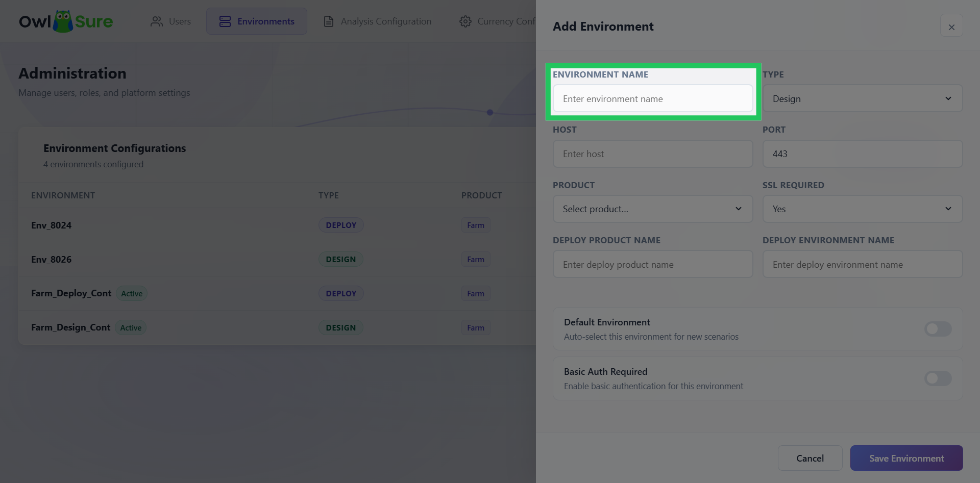The image size is (980, 483).
Task: Click the Environment Configurations heading
Action: pyautogui.click(x=114, y=148)
